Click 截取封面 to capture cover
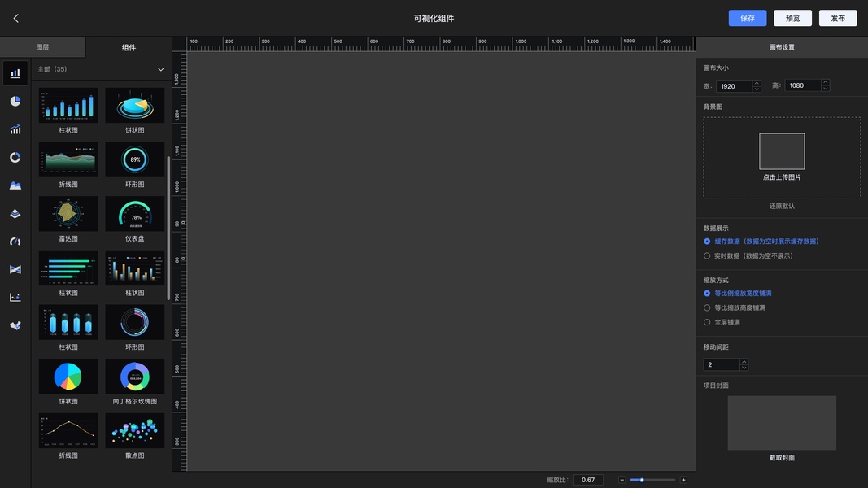This screenshot has width=868, height=488. (x=782, y=458)
